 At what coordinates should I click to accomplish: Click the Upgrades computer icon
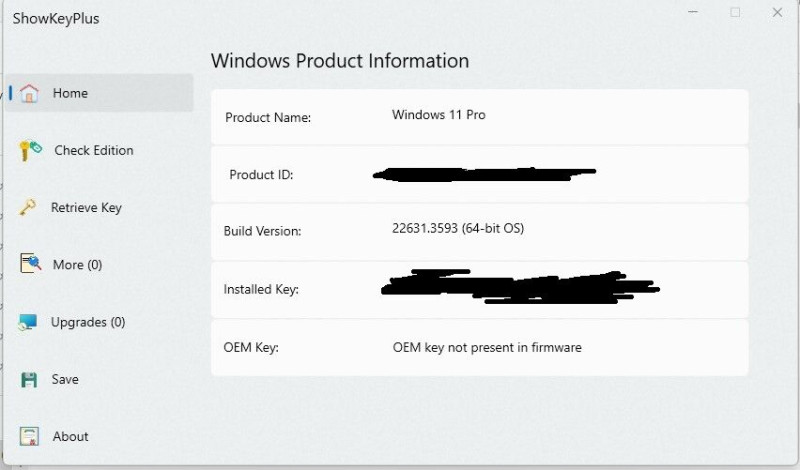tap(30, 322)
